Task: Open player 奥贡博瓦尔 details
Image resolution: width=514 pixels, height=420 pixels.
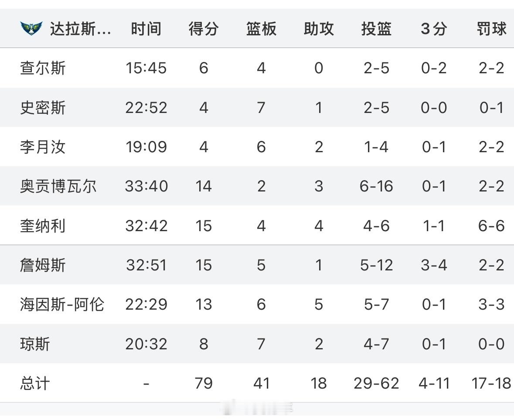Action: 58,186
